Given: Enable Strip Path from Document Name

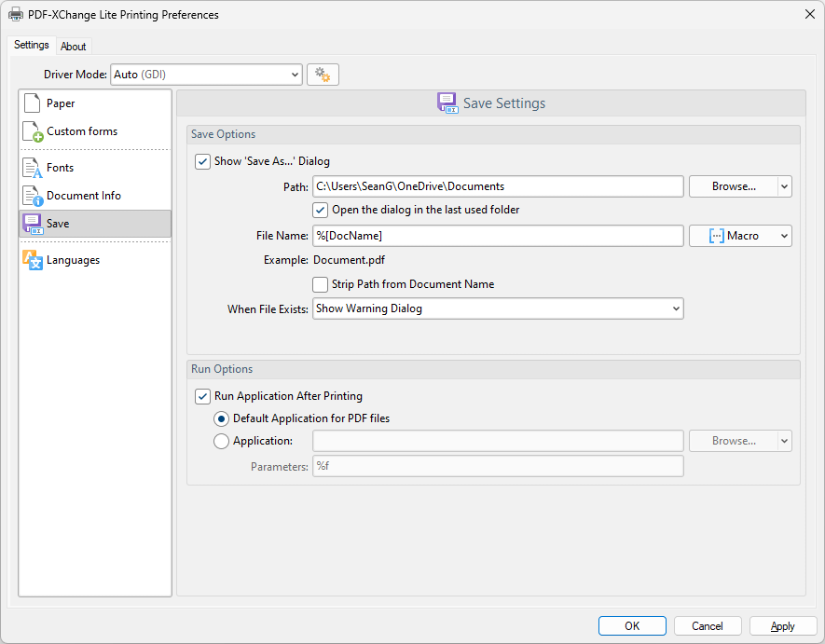Looking at the screenshot, I should point(321,284).
